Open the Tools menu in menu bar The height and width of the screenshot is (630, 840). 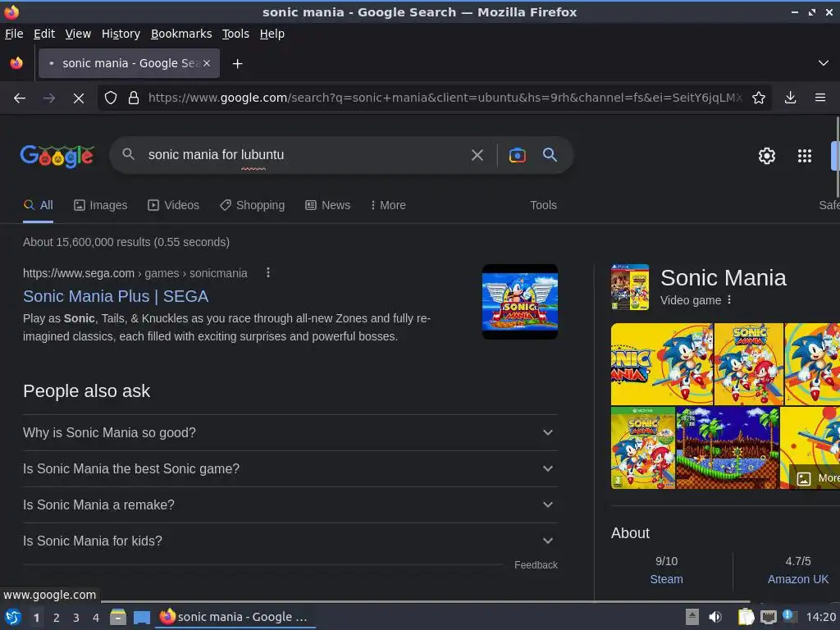point(235,34)
